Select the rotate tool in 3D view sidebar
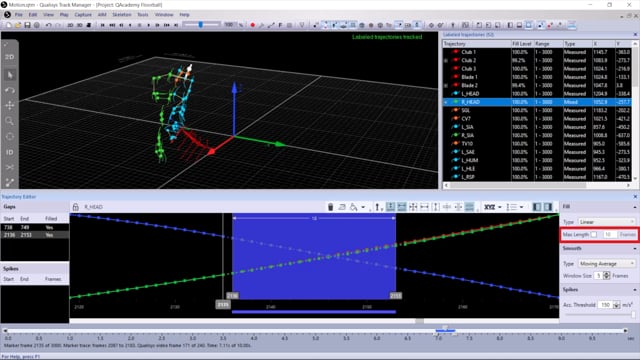The width and height of the screenshot is (640, 360). 10,90
